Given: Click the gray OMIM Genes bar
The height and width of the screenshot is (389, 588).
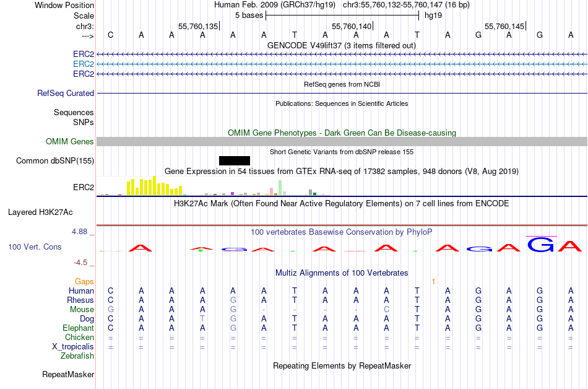Looking at the screenshot, I should point(342,141).
